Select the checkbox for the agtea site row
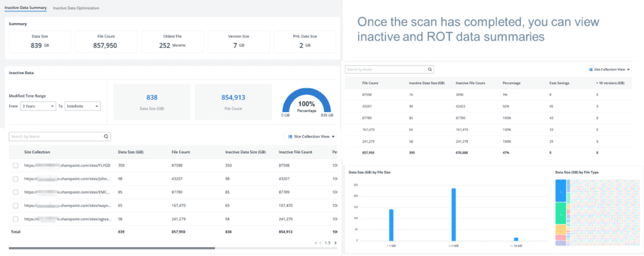The image size is (644, 256). 15,219
